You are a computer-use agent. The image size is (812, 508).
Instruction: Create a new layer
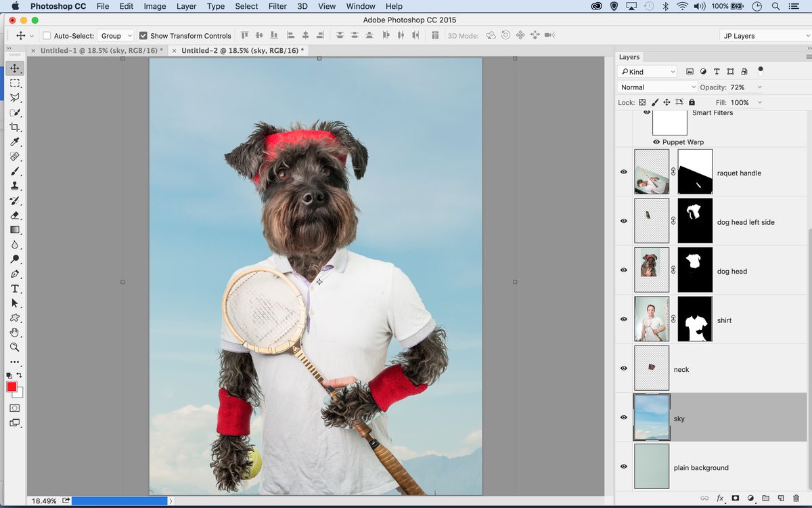click(782, 499)
